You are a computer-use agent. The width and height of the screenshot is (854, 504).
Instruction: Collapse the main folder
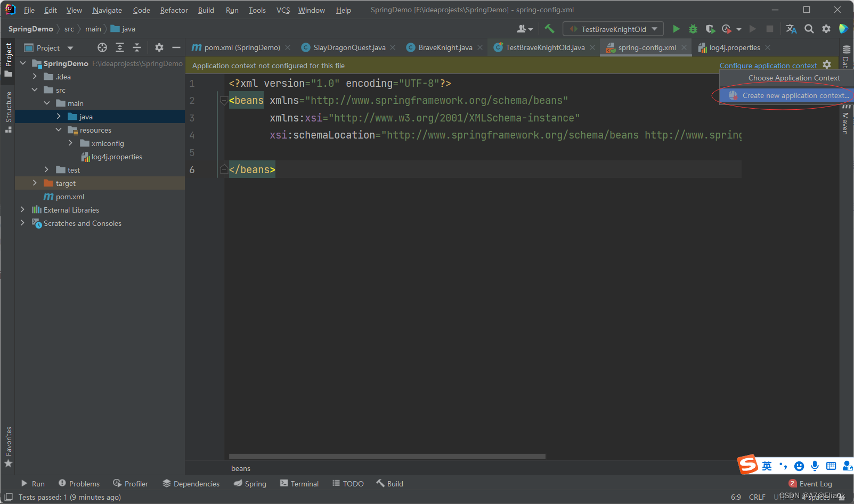[47, 103]
